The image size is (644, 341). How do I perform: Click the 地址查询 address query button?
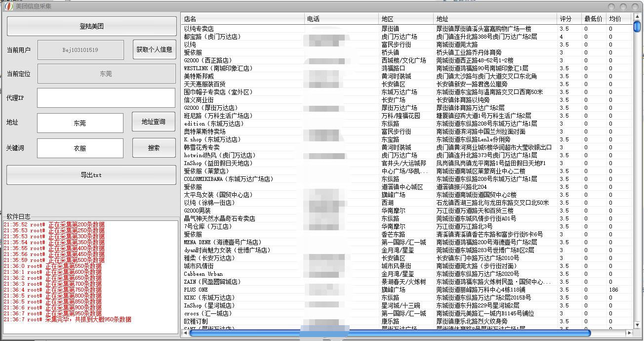click(x=153, y=122)
